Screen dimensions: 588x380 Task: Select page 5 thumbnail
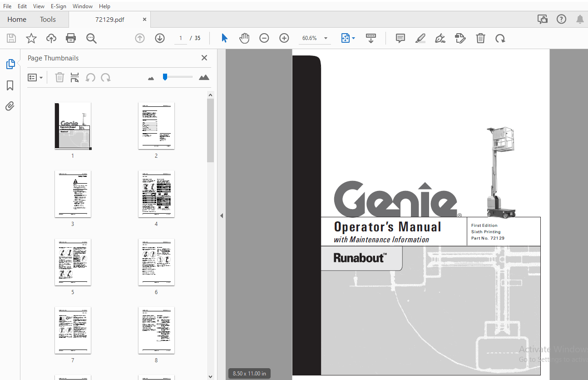[x=73, y=262]
